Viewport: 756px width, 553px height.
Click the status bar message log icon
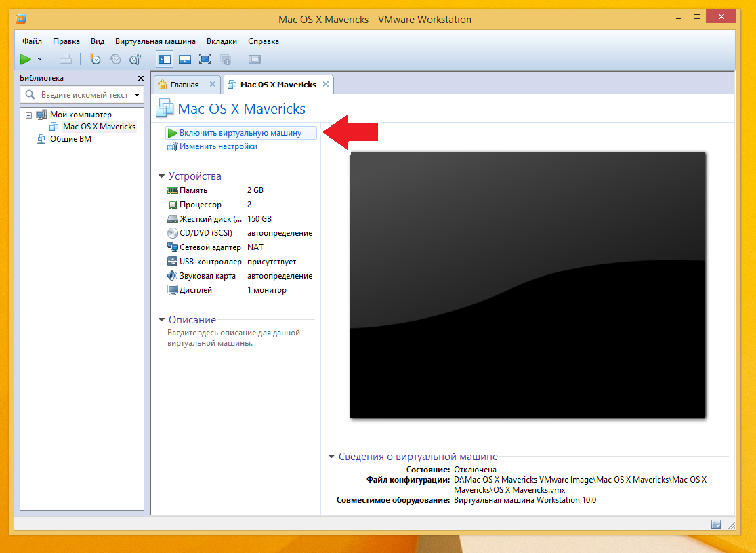click(x=716, y=524)
